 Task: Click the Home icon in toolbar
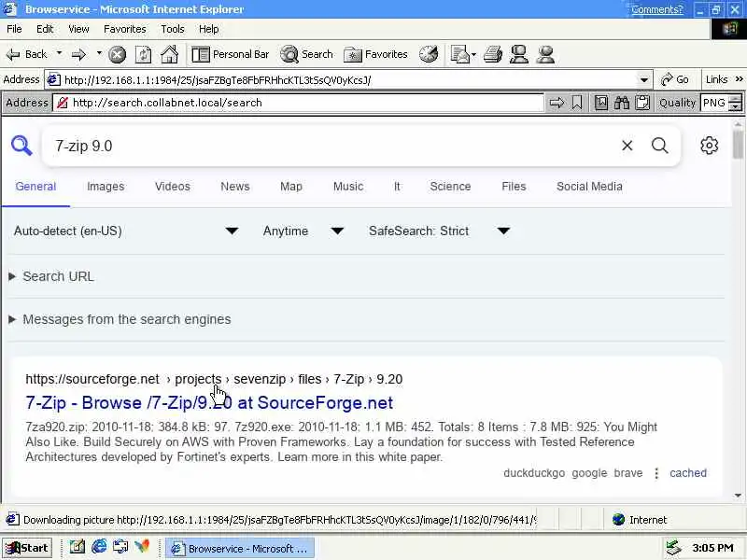point(170,54)
